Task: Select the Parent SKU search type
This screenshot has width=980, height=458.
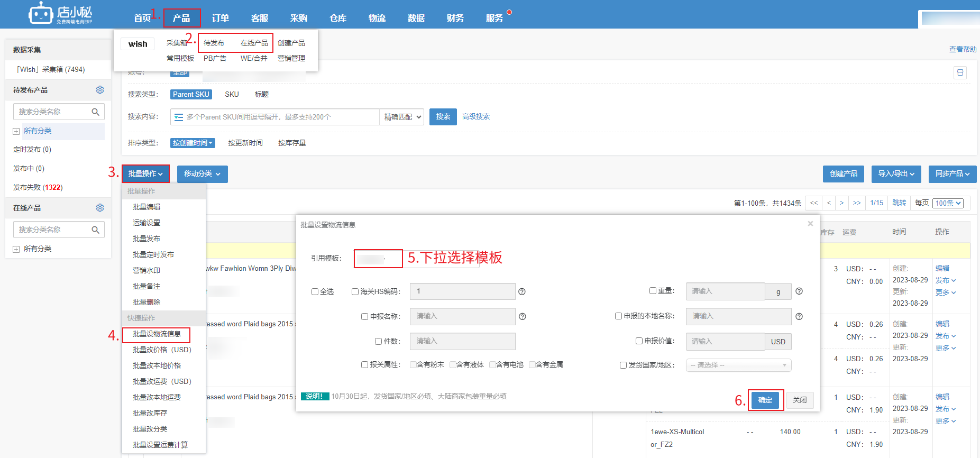Action: click(x=191, y=94)
